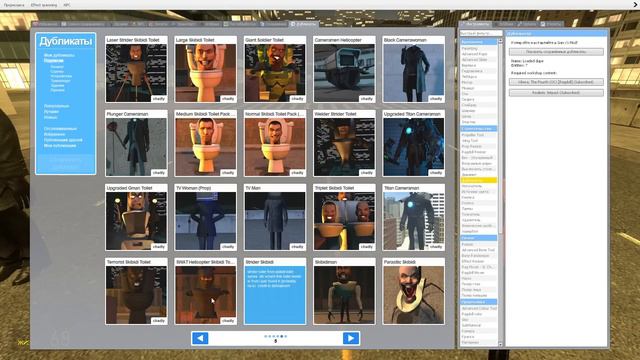640x360 pixels.
Task: Open the Прорисовка menu in top bar
Action: tap(14, 5)
